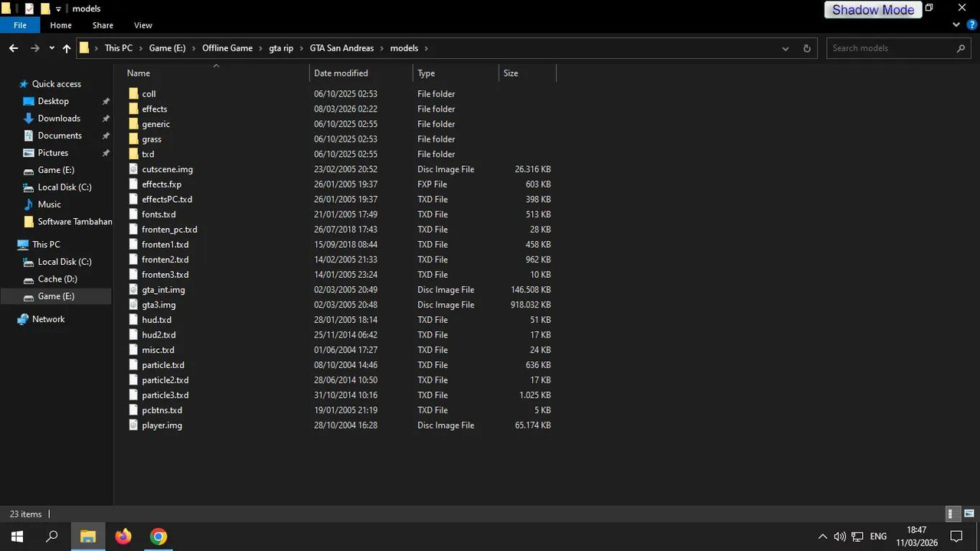
Task: Open the Home ribbon tab
Action: [x=60, y=25]
